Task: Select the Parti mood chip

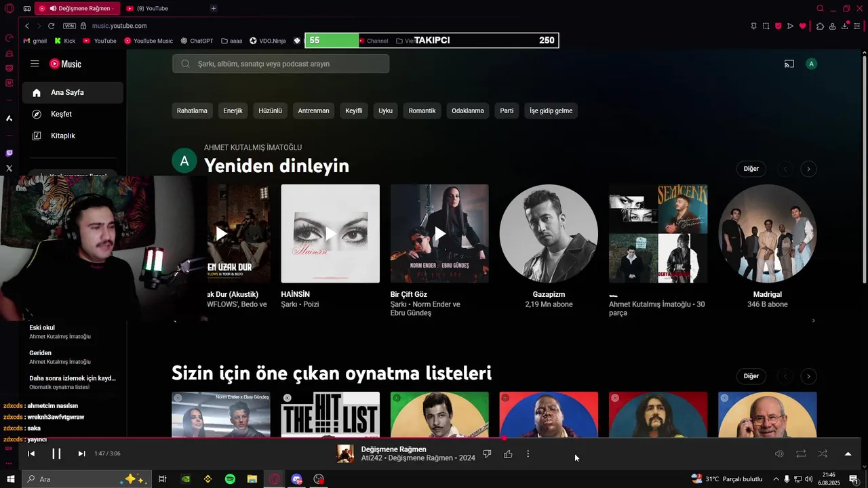Action: 507,110
